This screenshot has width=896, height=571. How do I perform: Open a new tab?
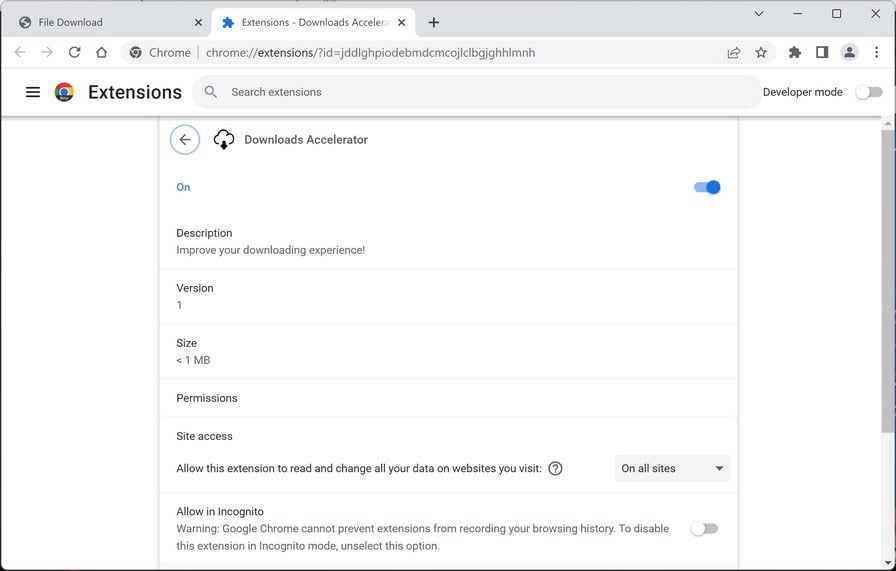pos(433,22)
